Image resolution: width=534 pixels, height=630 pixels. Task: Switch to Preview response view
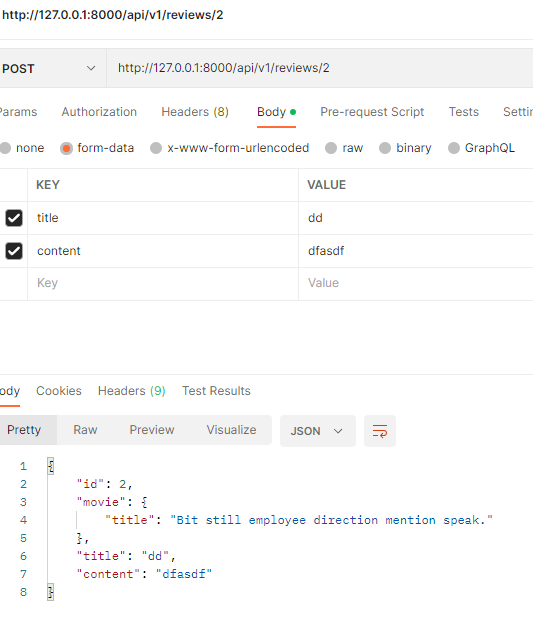pyautogui.click(x=152, y=430)
